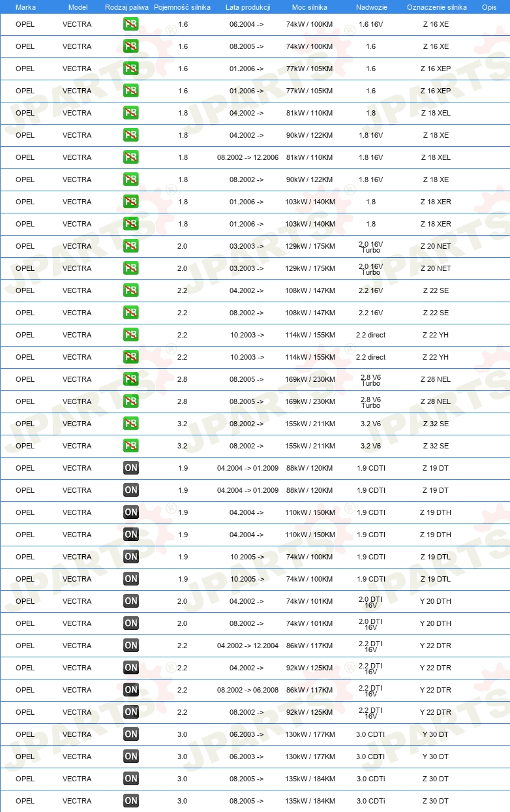Click ON icon in 08.2002 92kW Y 22 DTR row
This screenshot has width=510, height=812.
pyautogui.click(x=131, y=712)
